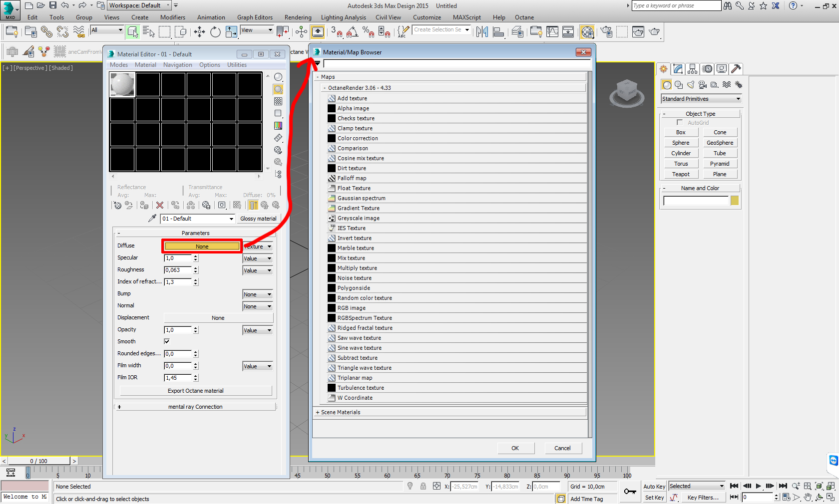This screenshot has width=839, height=504.
Task: Expand the mental ray Connection rollout
Action: [119, 407]
